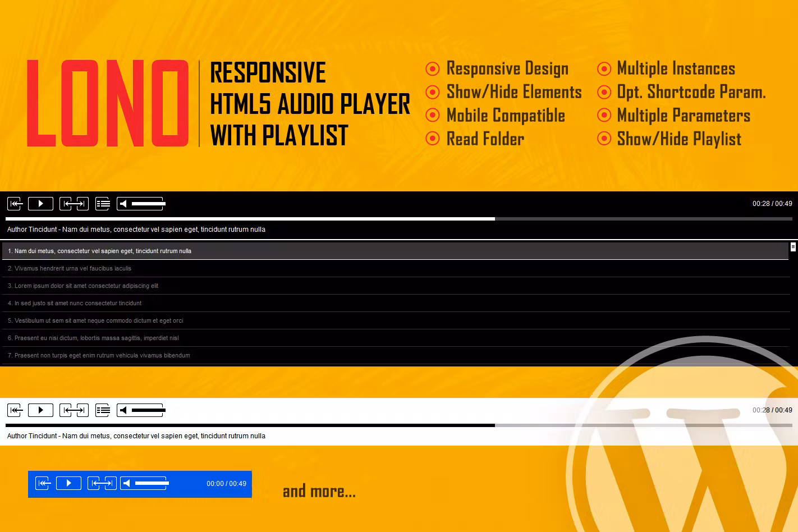Click the progress bar in white player
Image resolution: width=798 pixels, height=532 pixels.
click(399, 425)
